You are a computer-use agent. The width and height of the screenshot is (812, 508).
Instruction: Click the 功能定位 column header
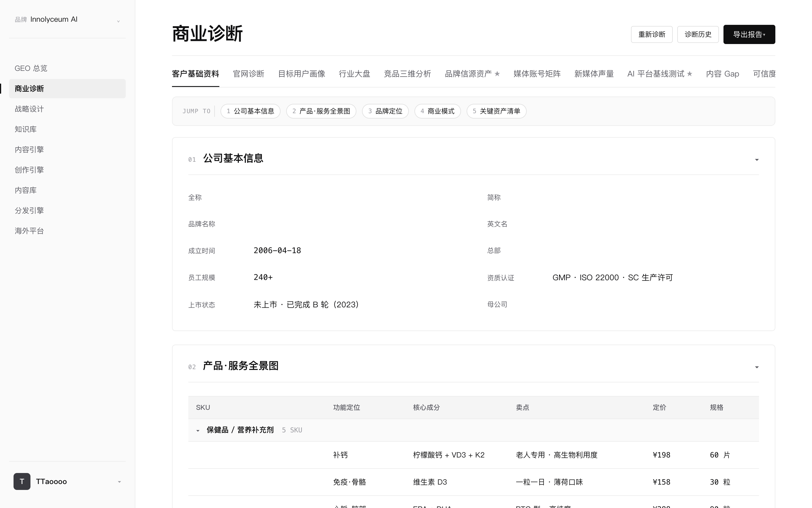[347, 408]
